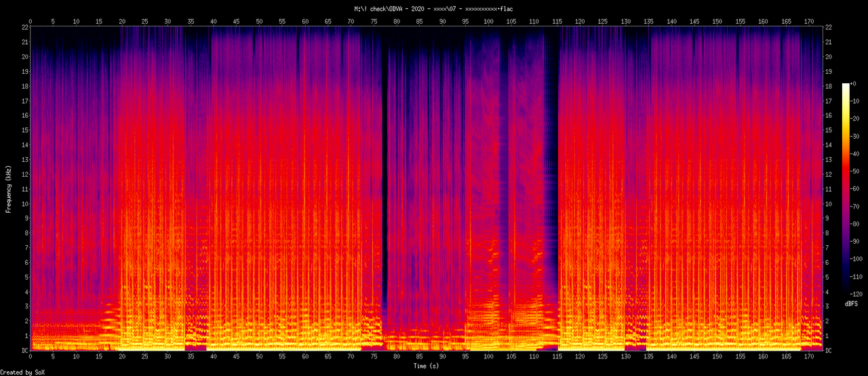This screenshot has height=376, width=868.
Task: Click the "-40" color scale label
Action: [856, 154]
